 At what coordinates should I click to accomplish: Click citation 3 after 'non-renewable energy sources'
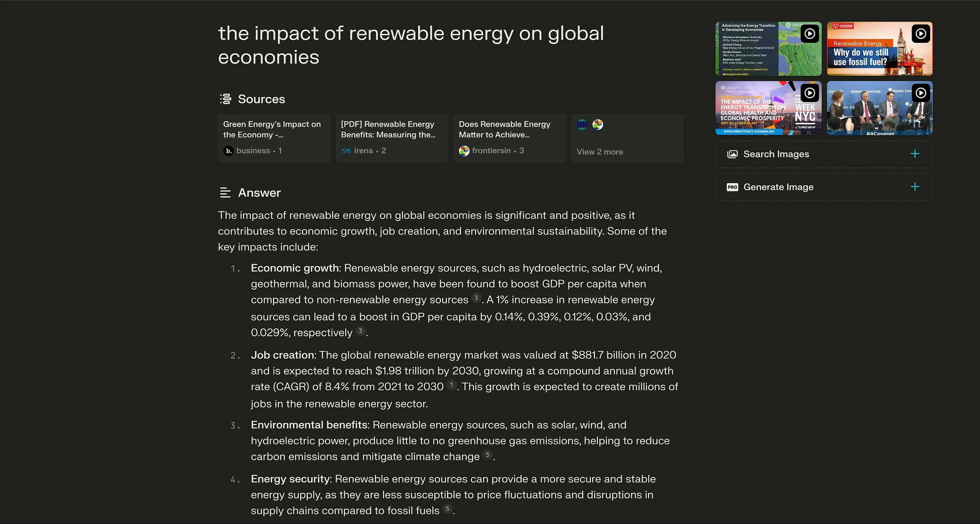coord(476,298)
